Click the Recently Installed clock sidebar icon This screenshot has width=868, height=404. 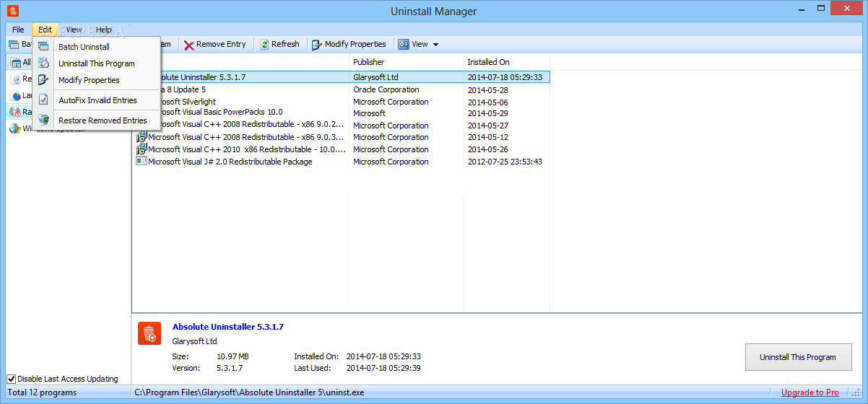click(16, 79)
